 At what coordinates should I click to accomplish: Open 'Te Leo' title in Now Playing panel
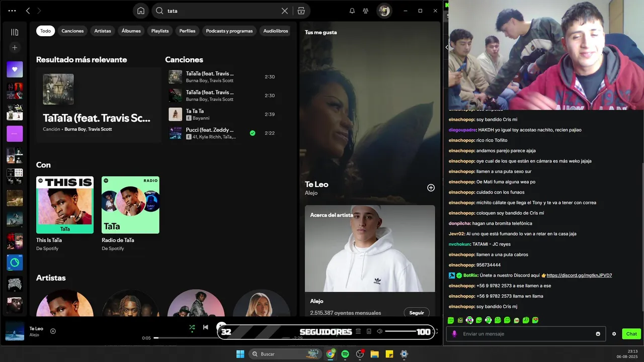tap(316, 185)
